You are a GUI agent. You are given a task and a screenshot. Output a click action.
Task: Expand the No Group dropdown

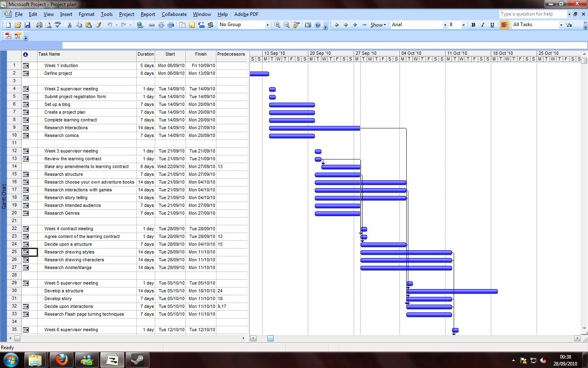tap(267, 25)
